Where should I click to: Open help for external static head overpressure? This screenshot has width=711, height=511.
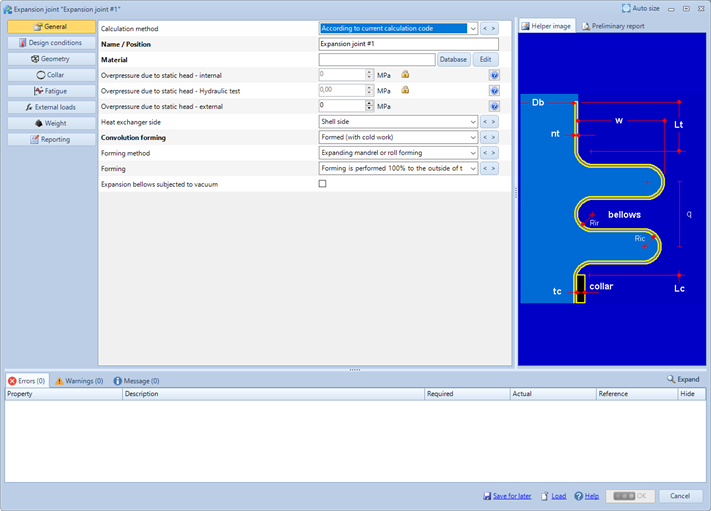[x=494, y=106]
